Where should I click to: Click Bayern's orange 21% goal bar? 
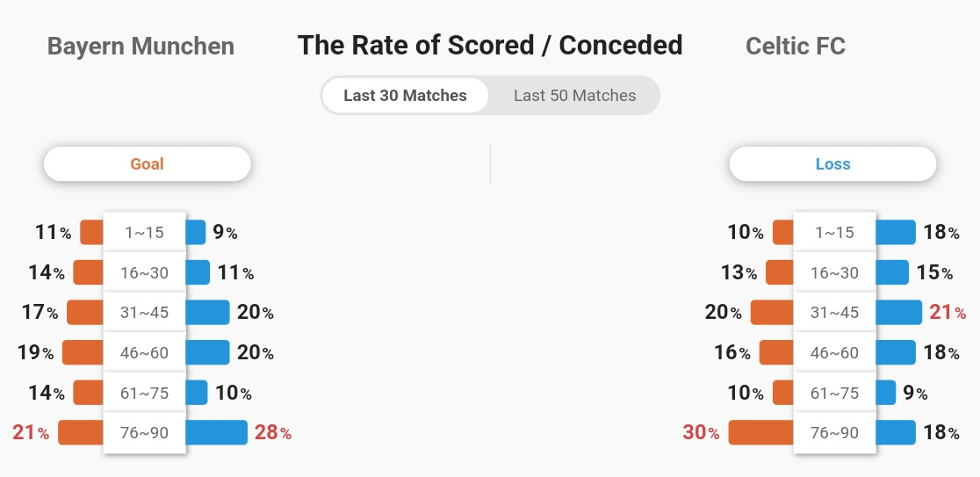[x=81, y=432]
